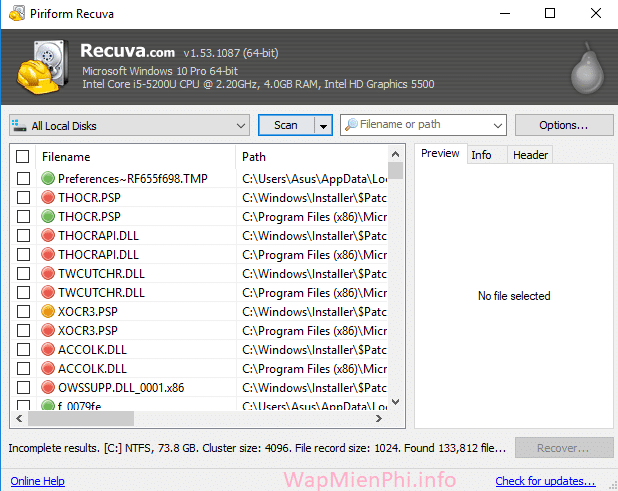Click the horizontal scrollbar thumb of the file list

pos(81,418)
